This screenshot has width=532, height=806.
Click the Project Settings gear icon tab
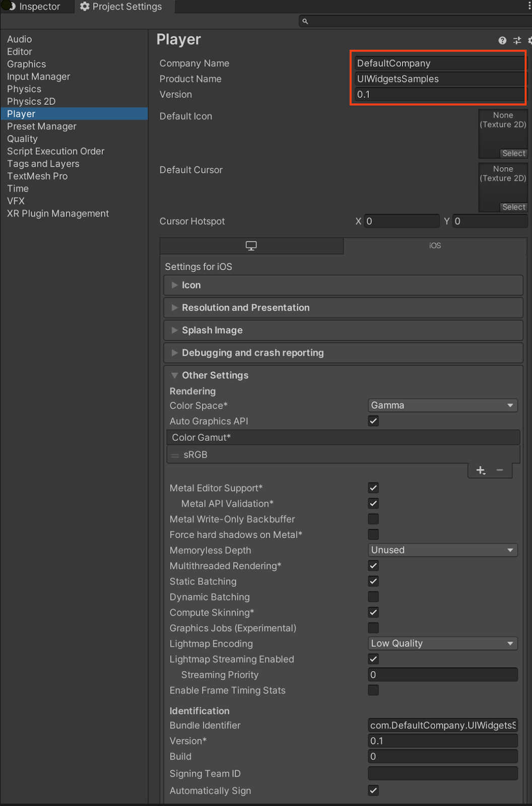click(x=121, y=7)
